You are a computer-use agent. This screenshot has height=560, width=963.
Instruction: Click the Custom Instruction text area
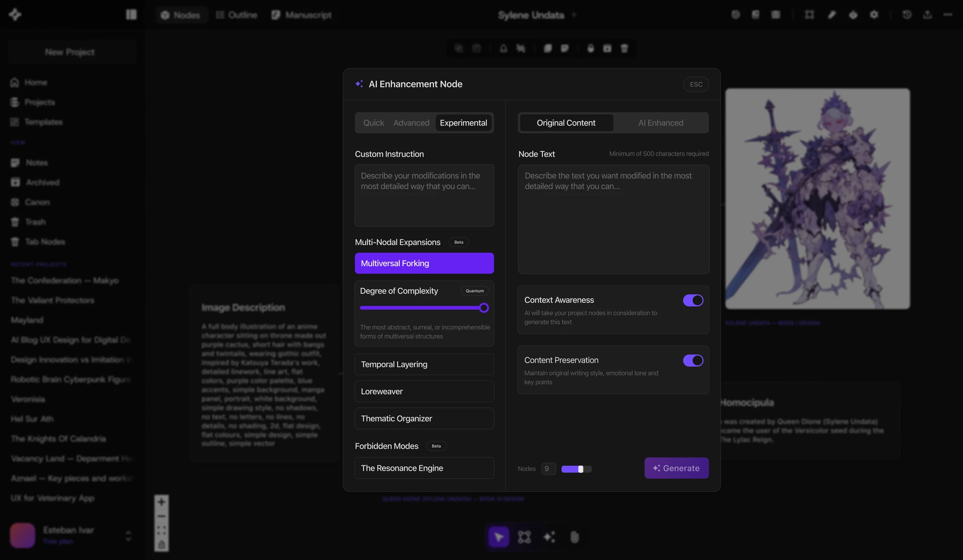pyautogui.click(x=424, y=196)
